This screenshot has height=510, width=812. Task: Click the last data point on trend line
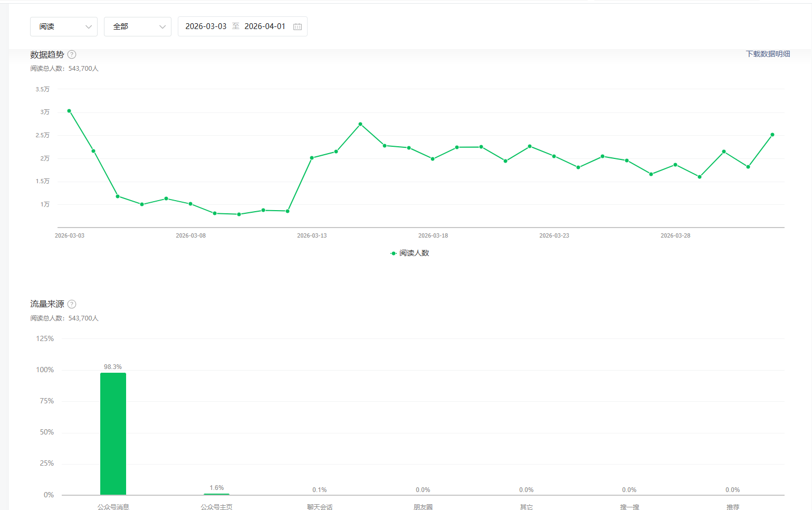tap(772, 135)
